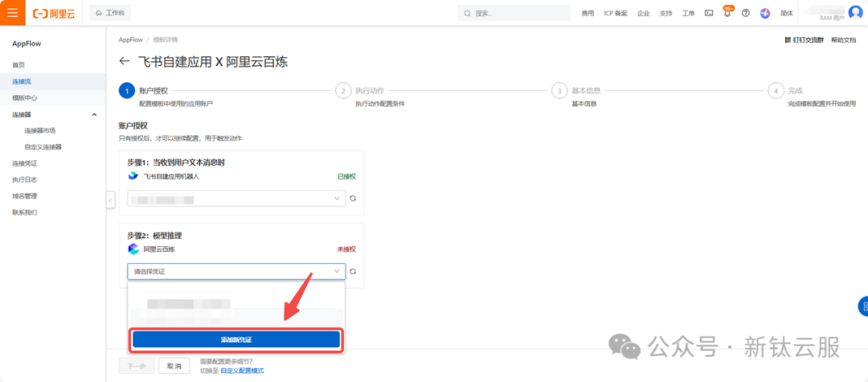This screenshot has height=382, width=868.
Task: Open the AI assistant icon in header
Action: coord(765,14)
